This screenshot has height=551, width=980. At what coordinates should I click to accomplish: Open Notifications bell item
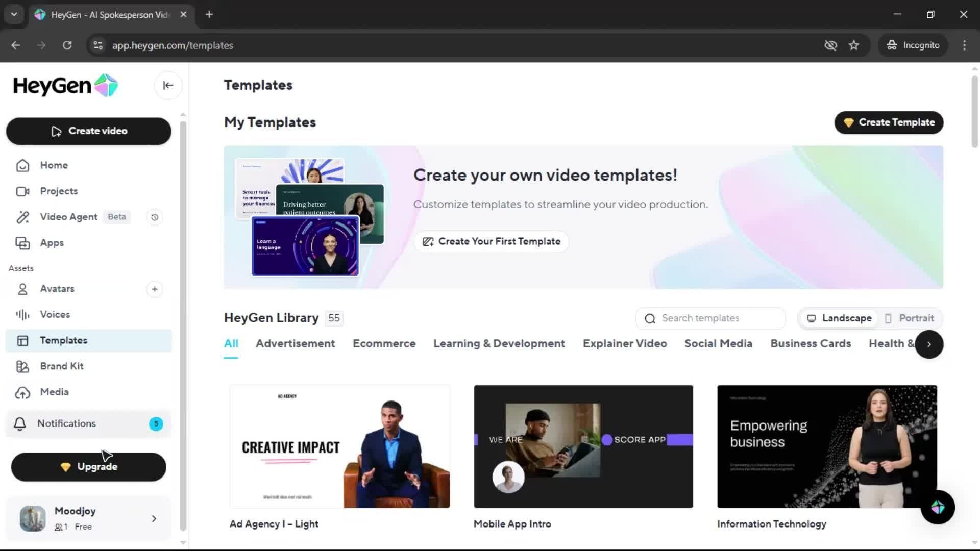pos(66,423)
